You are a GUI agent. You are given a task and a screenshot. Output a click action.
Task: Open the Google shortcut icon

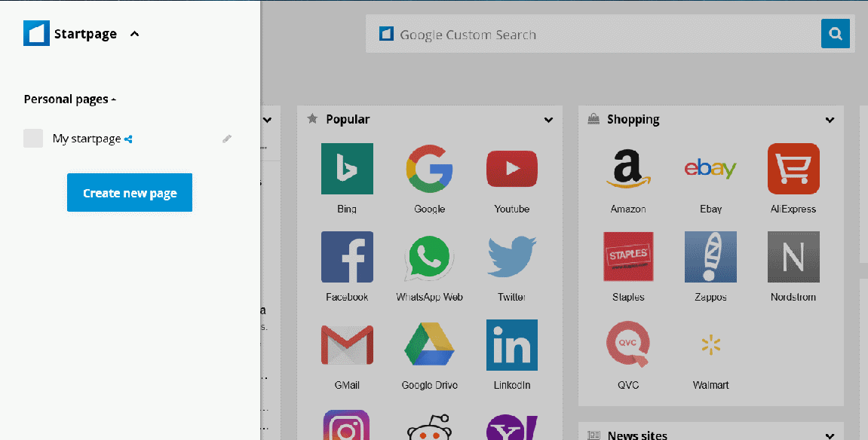pos(430,169)
